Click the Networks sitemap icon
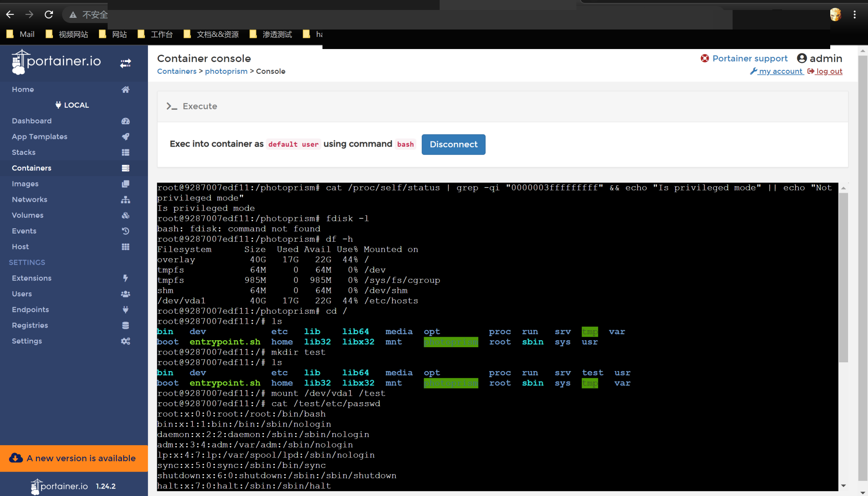This screenshot has height=496, width=868. click(x=125, y=200)
